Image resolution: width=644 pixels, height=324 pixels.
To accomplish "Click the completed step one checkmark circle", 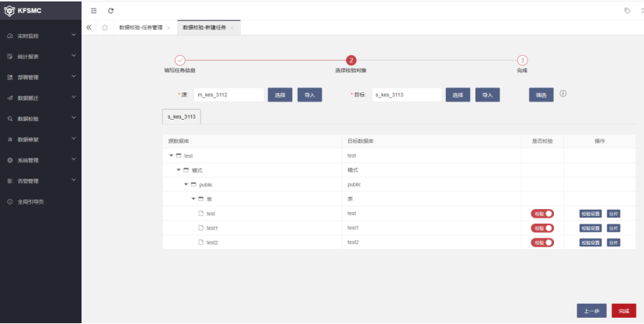I will [180, 61].
